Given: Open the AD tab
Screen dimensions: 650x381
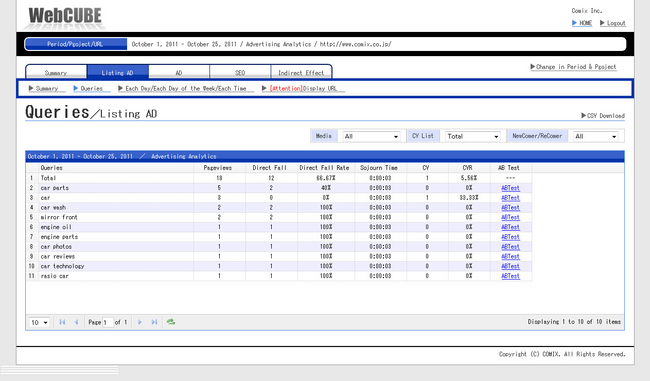Looking at the screenshot, I should pyautogui.click(x=179, y=72).
